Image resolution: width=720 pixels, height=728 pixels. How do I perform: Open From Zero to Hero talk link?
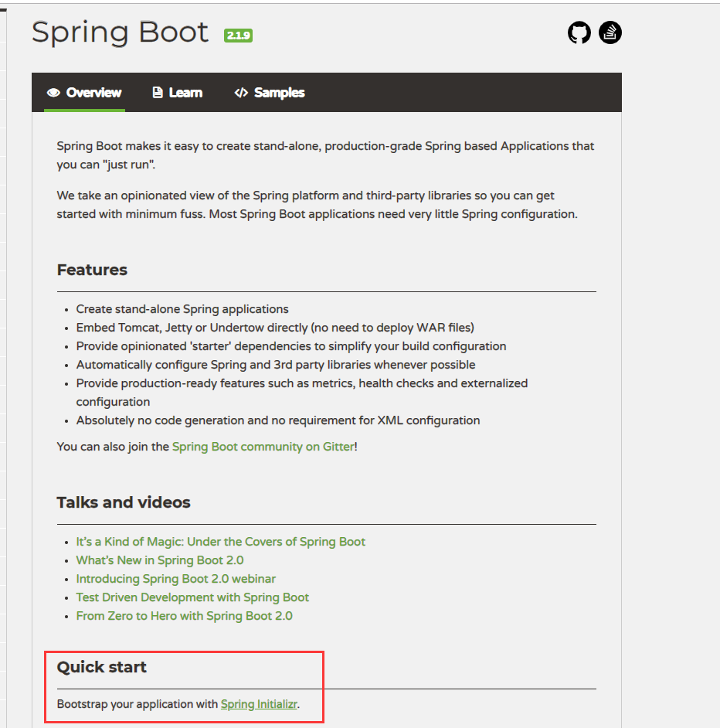[185, 616]
